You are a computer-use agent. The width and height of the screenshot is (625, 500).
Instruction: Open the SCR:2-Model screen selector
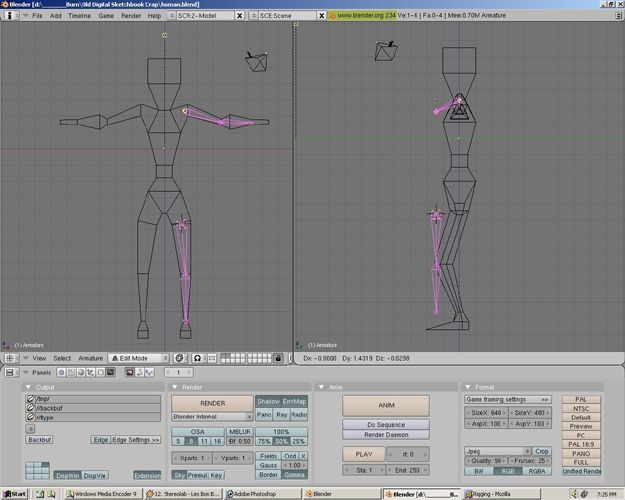[171, 16]
